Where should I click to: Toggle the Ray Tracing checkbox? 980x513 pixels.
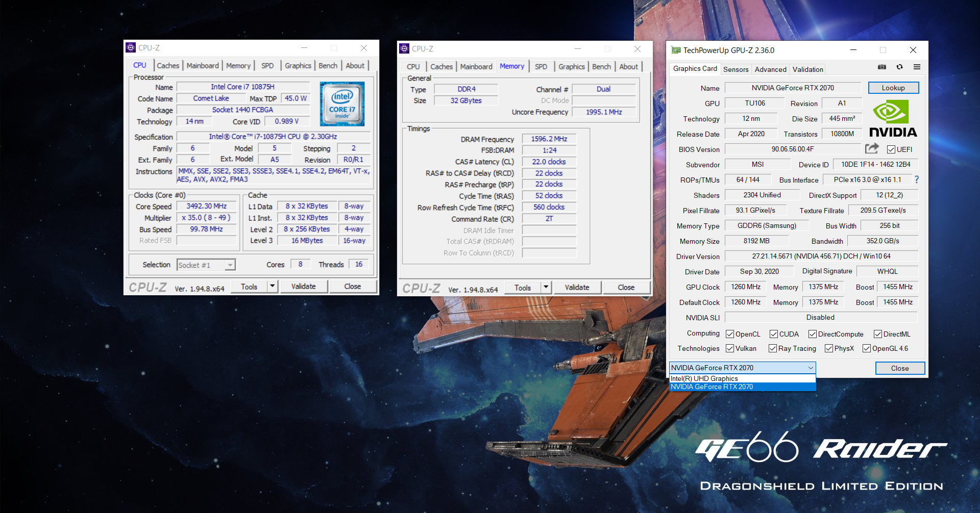tap(773, 348)
